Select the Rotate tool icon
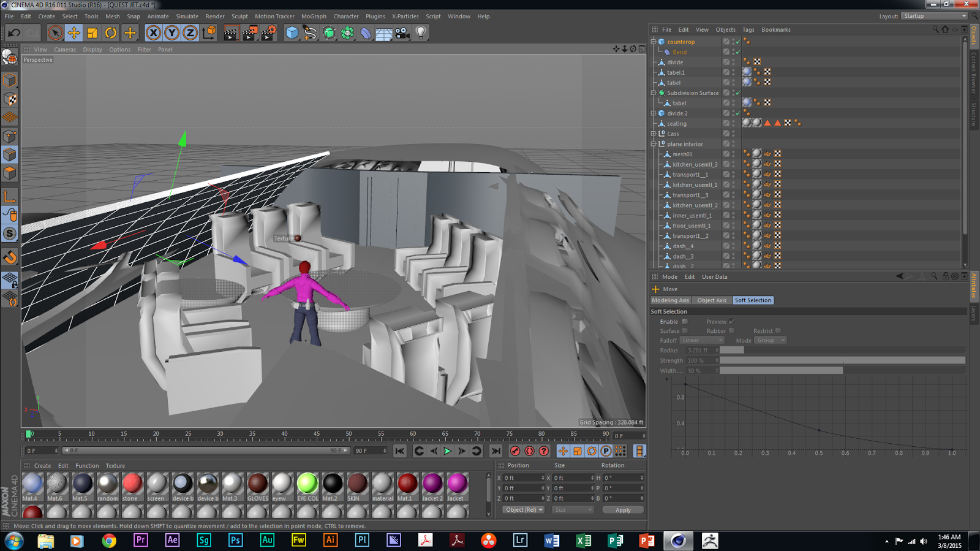 pyautogui.click(x=111, y=33)
